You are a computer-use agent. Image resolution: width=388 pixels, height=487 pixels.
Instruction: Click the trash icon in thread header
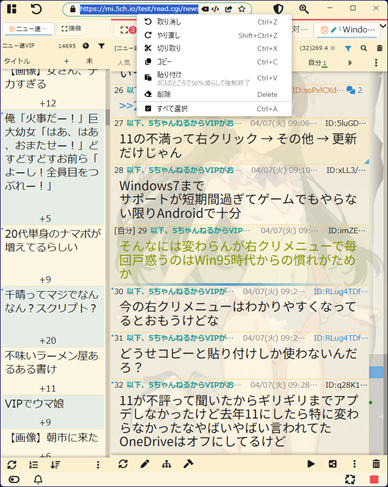379,48
